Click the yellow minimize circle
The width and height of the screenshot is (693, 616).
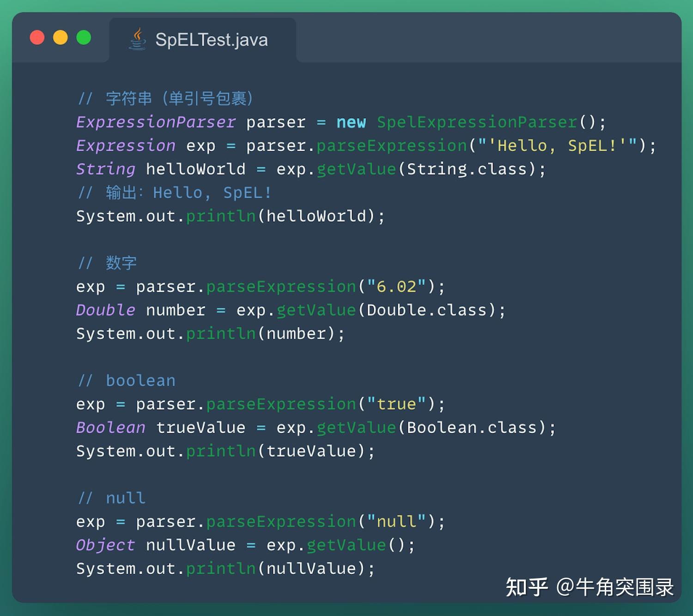pos(60,38)
